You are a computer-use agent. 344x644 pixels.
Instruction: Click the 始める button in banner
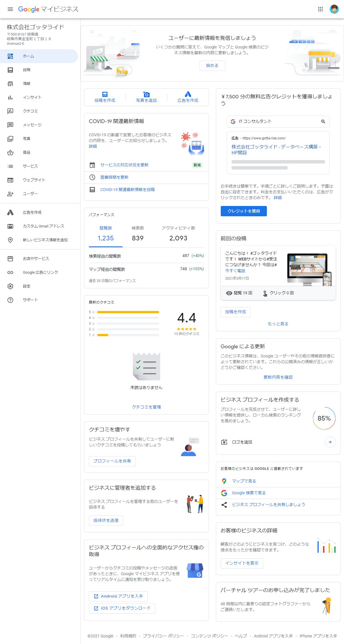pos(212,65)
